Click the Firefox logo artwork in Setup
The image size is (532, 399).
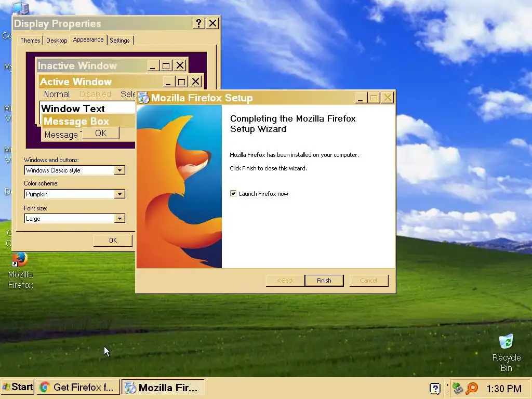(x=179, y=187)
